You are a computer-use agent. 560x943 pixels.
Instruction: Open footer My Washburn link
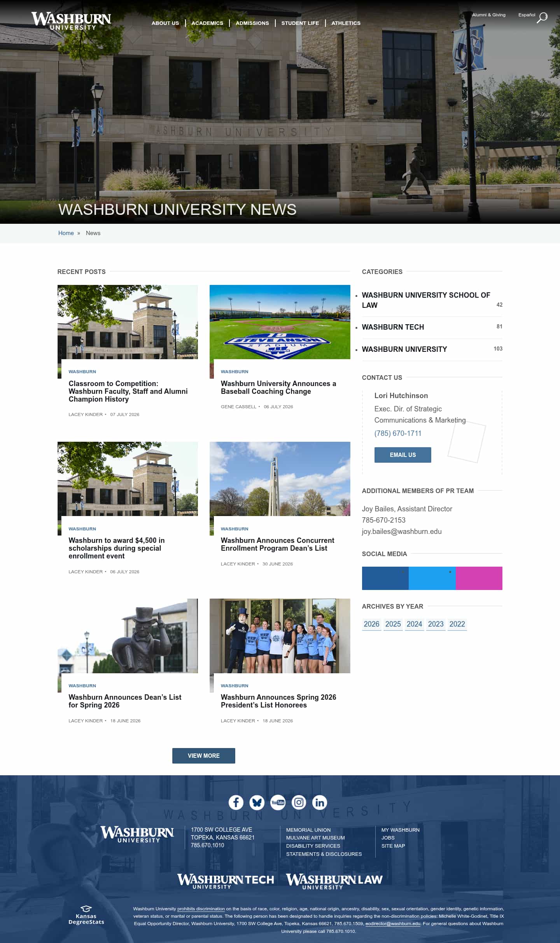[401, 830]
